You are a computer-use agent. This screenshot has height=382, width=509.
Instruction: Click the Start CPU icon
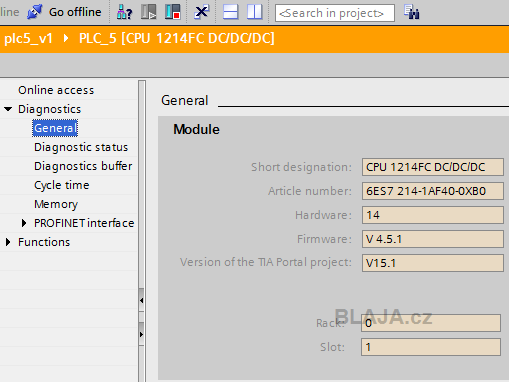point(148,12)
